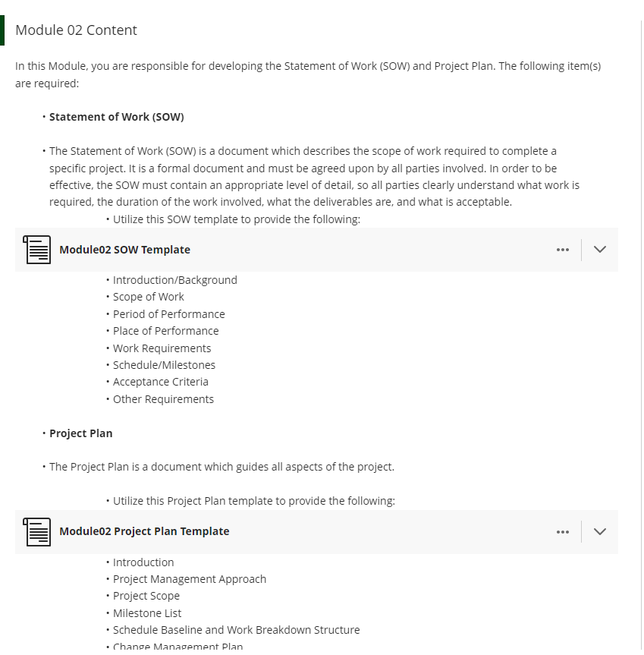This screenshot has width=644, height=655.
Task: Click the Schedule/Milestones bullet text
Action: (164, 365)
